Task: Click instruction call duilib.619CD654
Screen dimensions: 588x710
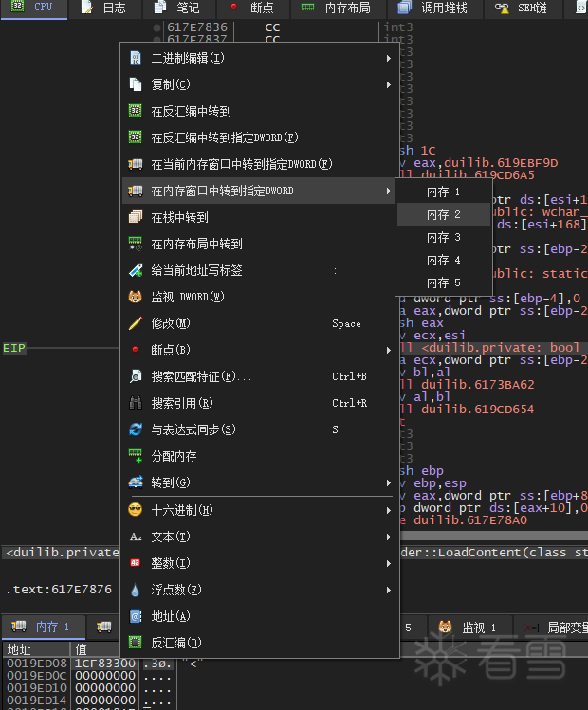Action: tap(467, 410)
